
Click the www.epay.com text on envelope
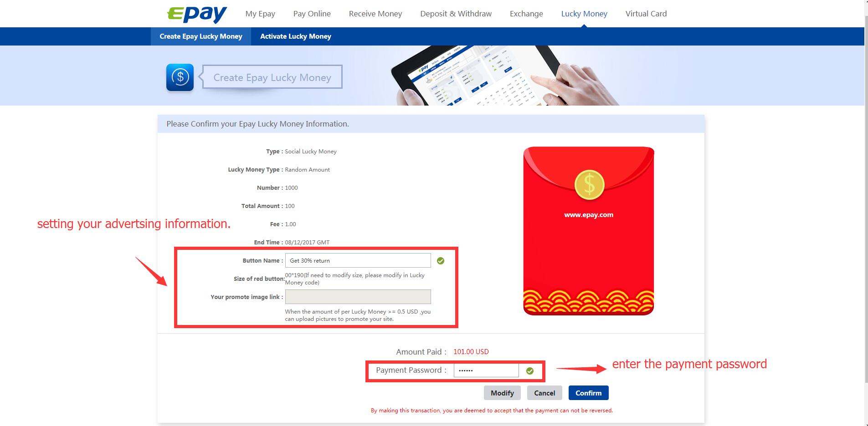coord(589,215)
